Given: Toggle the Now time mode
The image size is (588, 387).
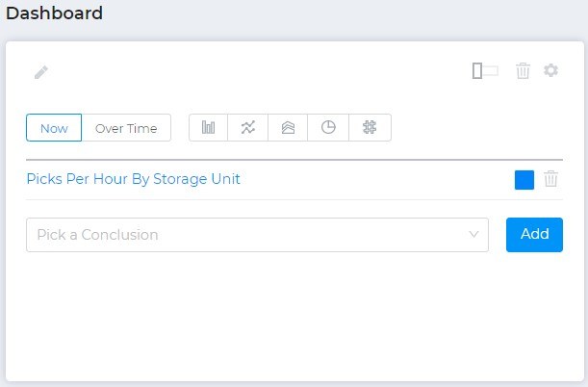Looking at the screenshot, I should pyautogui.click(x=54, y=128).
